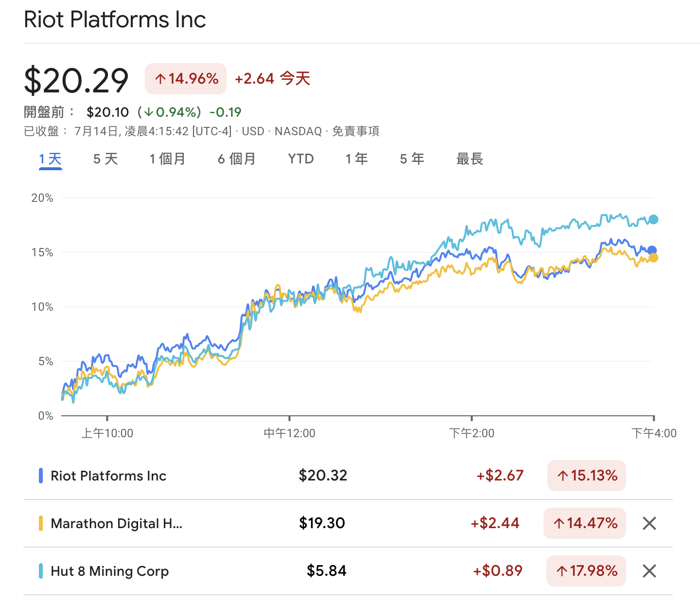Show the 1 個月 chart range
The width and height of the screenshot is (700, 604).
pyautogui.click(x=167, y=159)
